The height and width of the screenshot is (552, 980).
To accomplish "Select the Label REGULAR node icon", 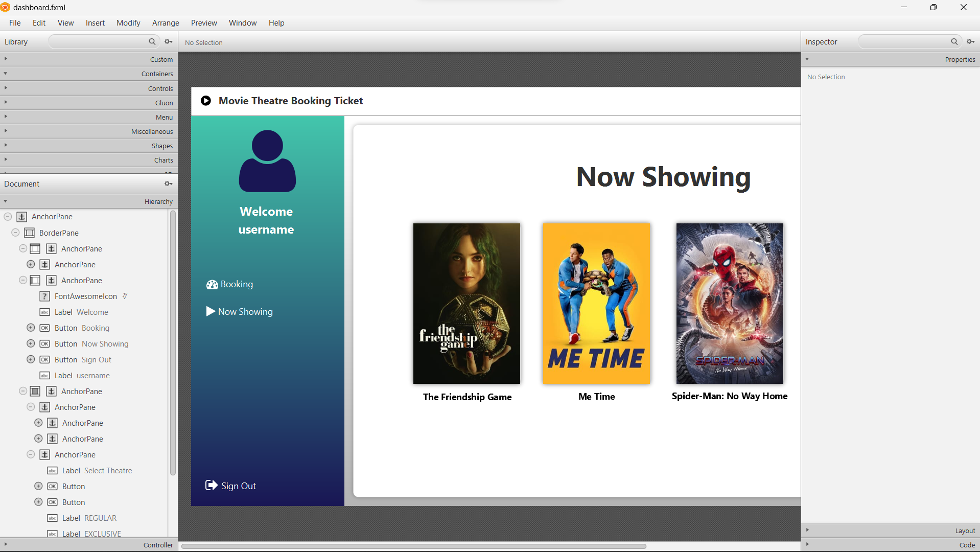I will coord(52,518).
